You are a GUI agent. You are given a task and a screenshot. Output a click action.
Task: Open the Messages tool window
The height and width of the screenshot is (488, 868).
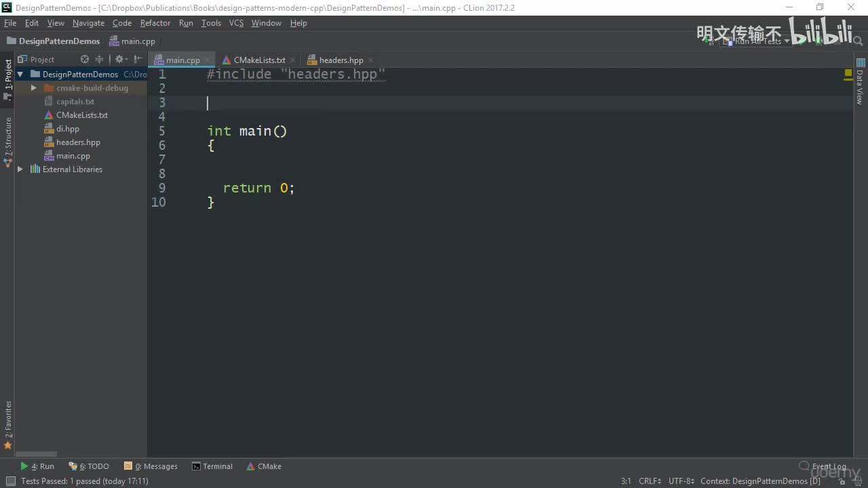click(x=151, y=466)
